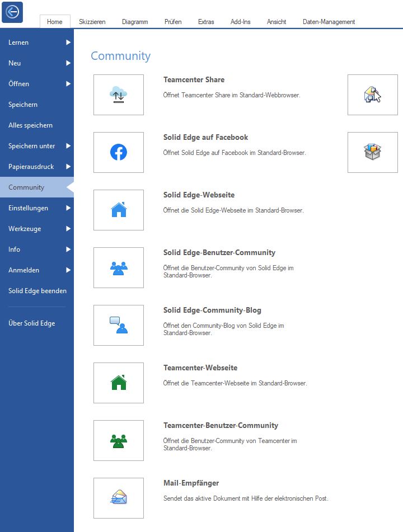This screenshot has height=532, width=403.
Task: Click the Teamcenter-Webseite title
Action: [200, 368]
